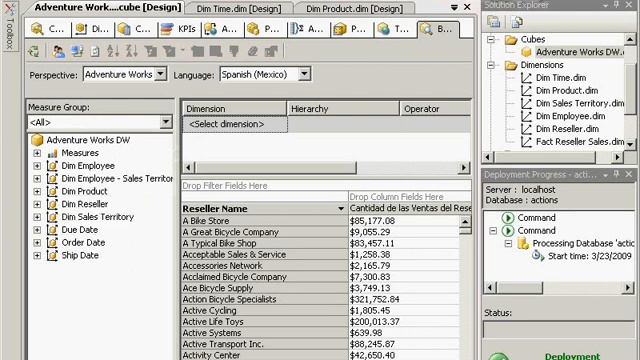Expand the Ship Date node
This screenshot has height=360, width=640.
(x=37, y=256)
